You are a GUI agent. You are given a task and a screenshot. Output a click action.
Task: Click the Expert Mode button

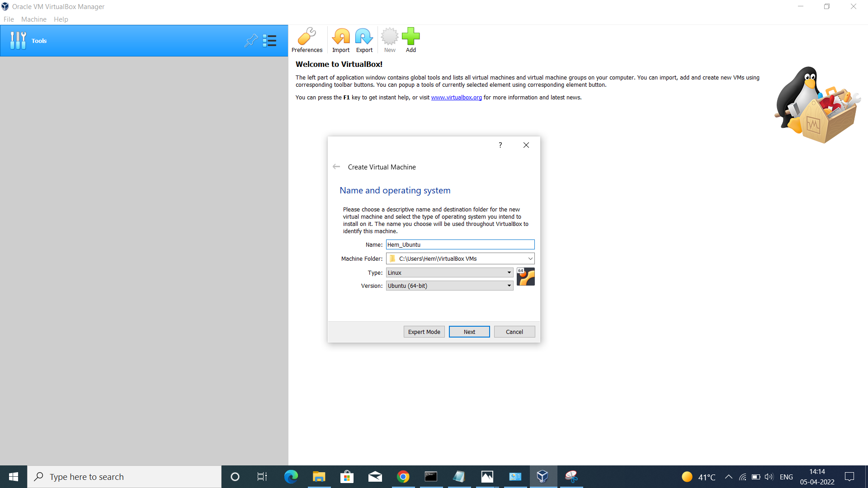[424, 332]
